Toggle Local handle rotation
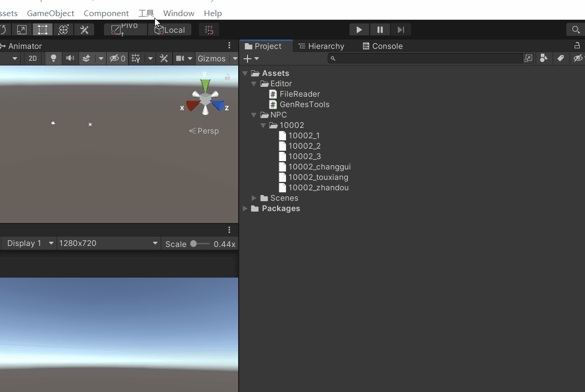The width and height of the screenshot is (585, 392). click(x=170, y=30)
